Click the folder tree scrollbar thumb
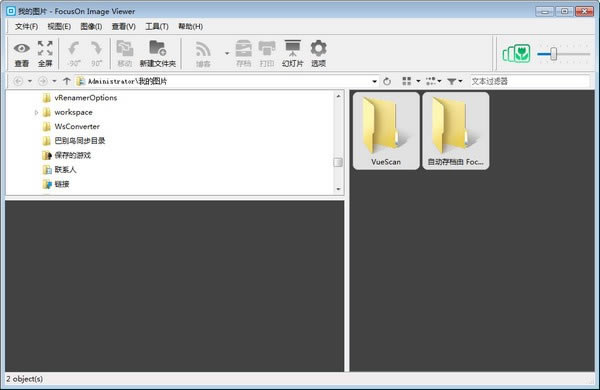 pyautogui.click(x=338, y=162)
